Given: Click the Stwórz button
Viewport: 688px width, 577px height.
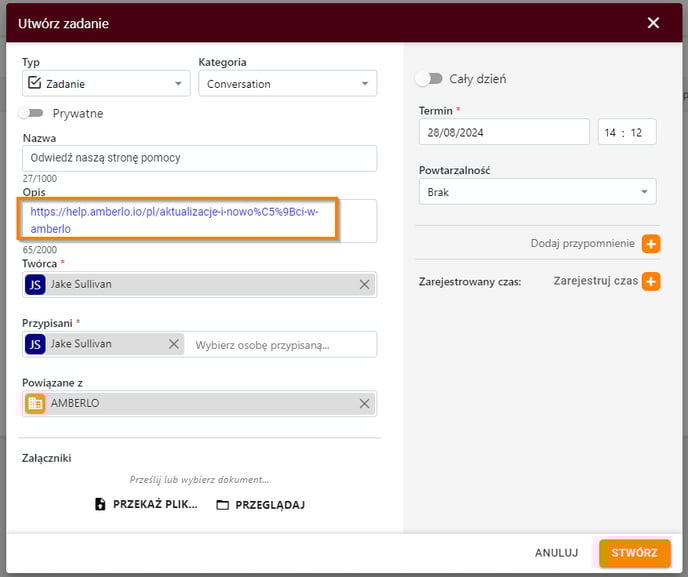Looking at the screenshot, I should [634, 553].
